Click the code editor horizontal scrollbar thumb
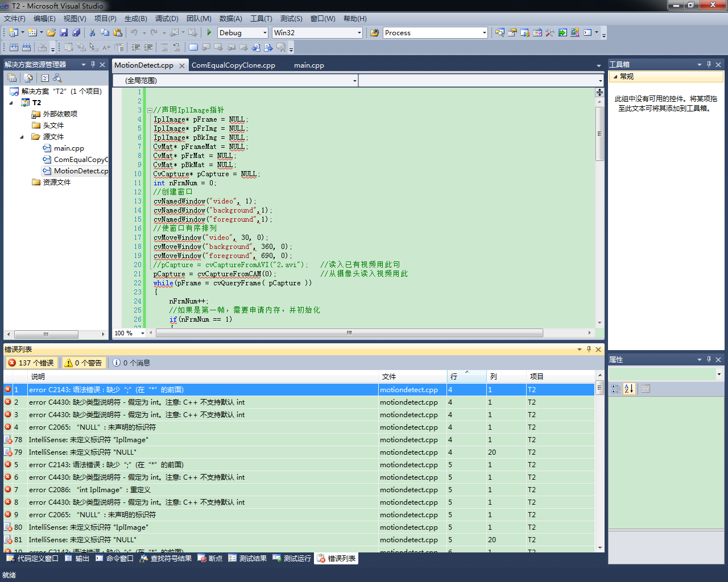The height and width of the screenshot is (582, 728). coord(349,333)
